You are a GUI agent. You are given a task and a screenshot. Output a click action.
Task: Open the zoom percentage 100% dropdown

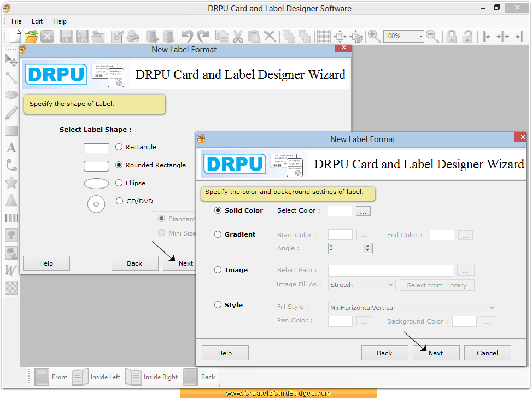click(420, 36)
